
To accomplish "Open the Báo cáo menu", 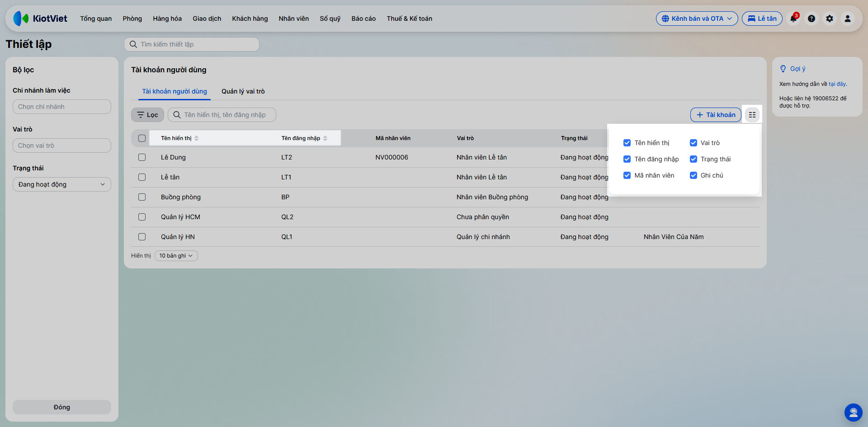I will coord(363,19).
